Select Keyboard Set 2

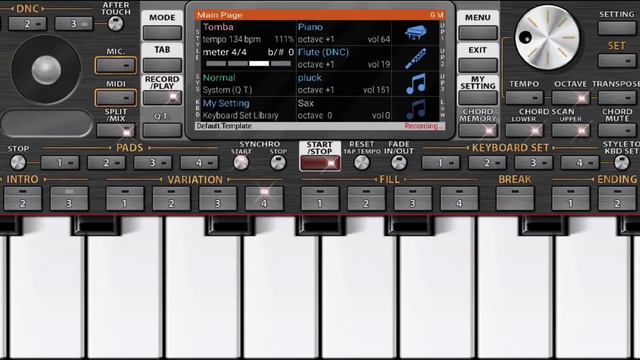tap(487, 163)
